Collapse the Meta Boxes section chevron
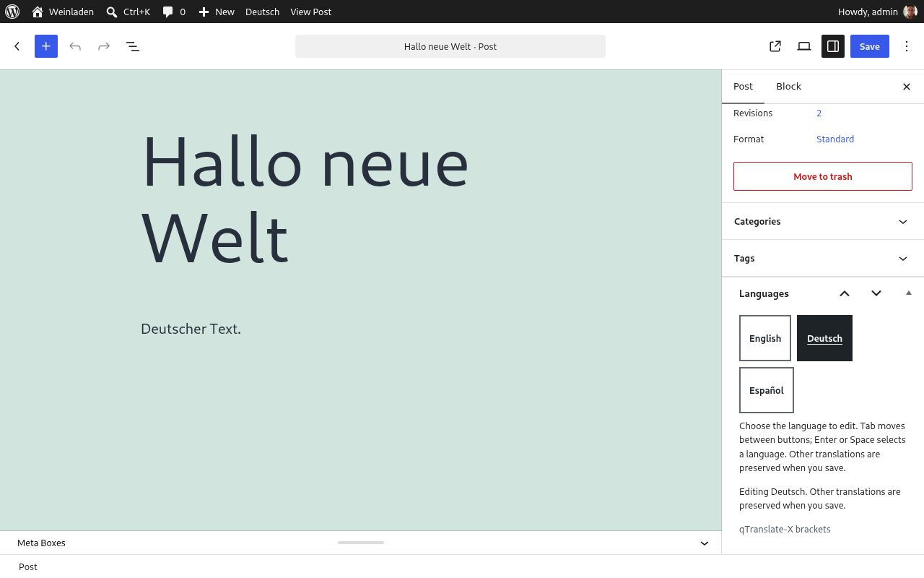Viewport: 924px width, 578px height. click(x=705, y=543)
